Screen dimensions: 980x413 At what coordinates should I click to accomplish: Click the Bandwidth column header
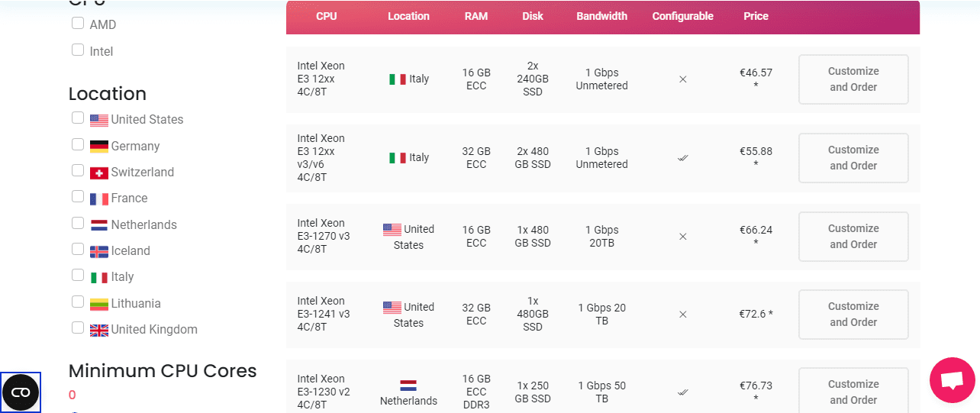[602, 16]
